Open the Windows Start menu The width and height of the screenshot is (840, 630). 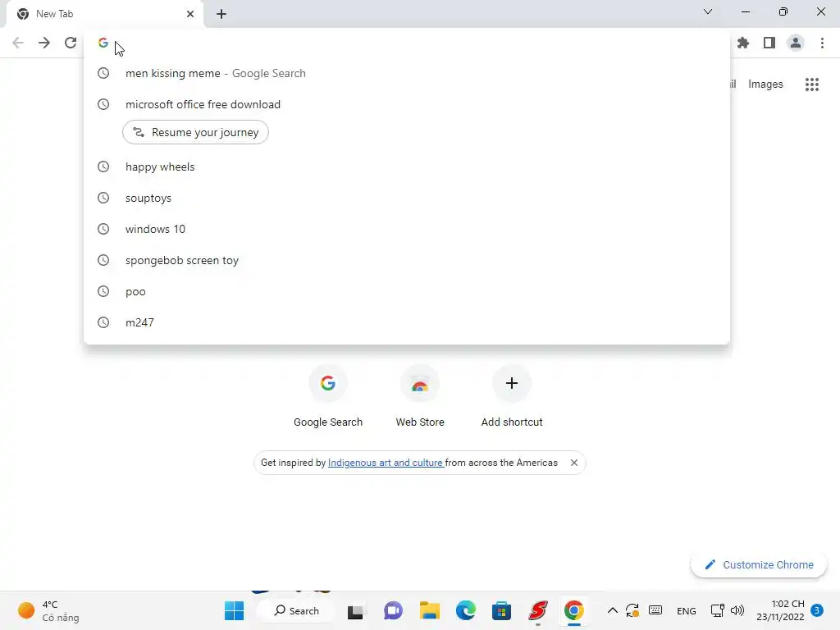coord(234,610)
